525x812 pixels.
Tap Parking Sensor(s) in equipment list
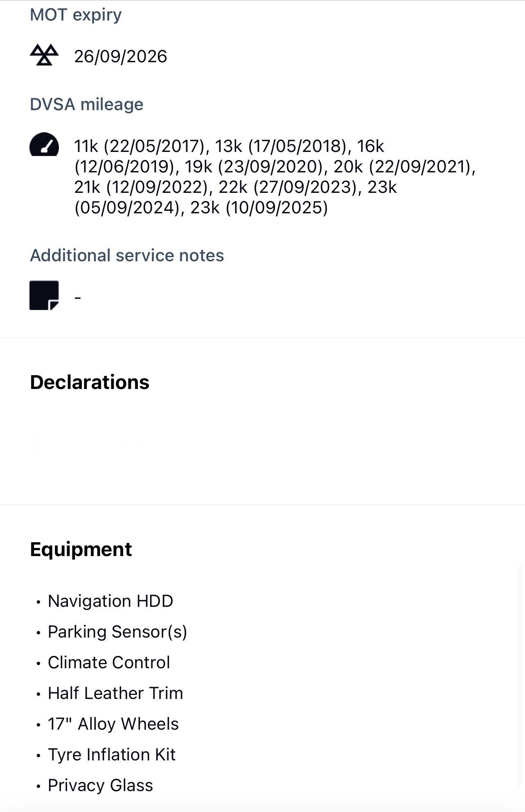[117, 632]
